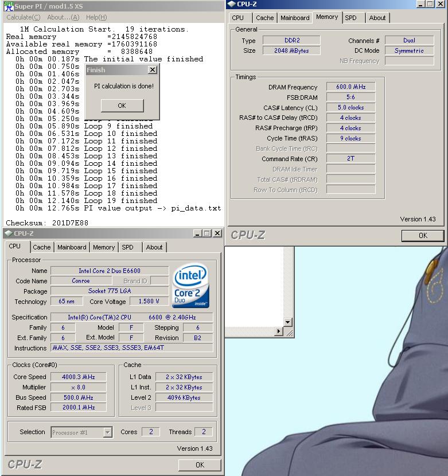Image resolution: width=448 pixels, height=476 pixels.
Task: Open the Calculate(C) menu in Super PI
Action: pos(24,17)
